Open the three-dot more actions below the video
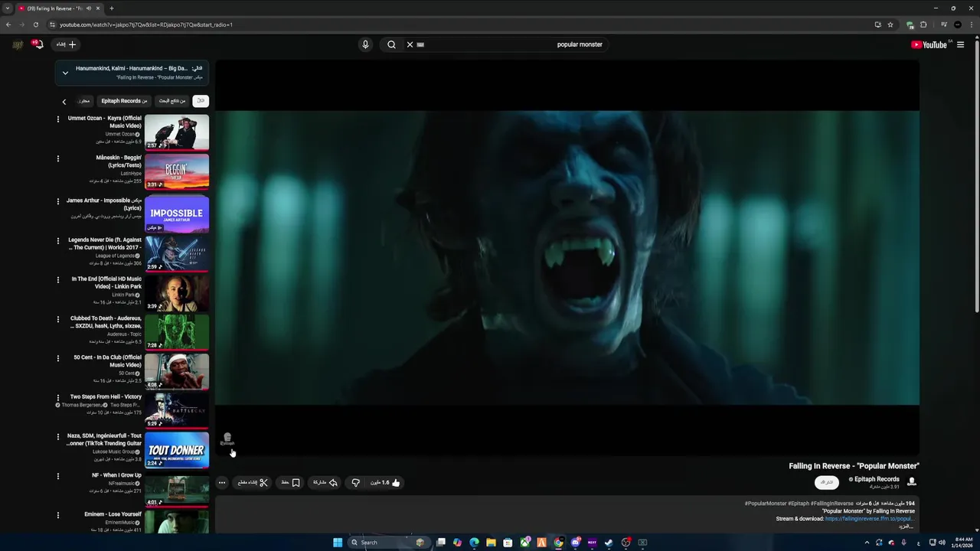980x551 pixels. click(222, 483)
